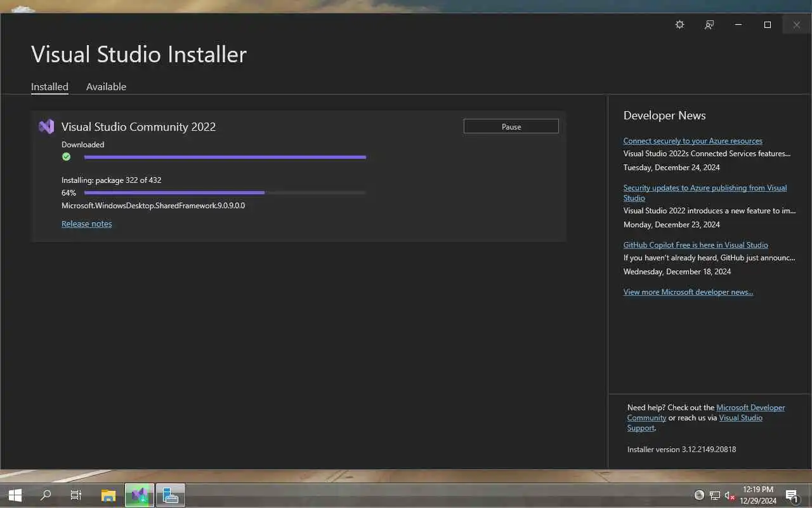Click Visual Studio Installer taskbar icon
The height and width of the screenshot is (508, 812).
pos(140,495)
